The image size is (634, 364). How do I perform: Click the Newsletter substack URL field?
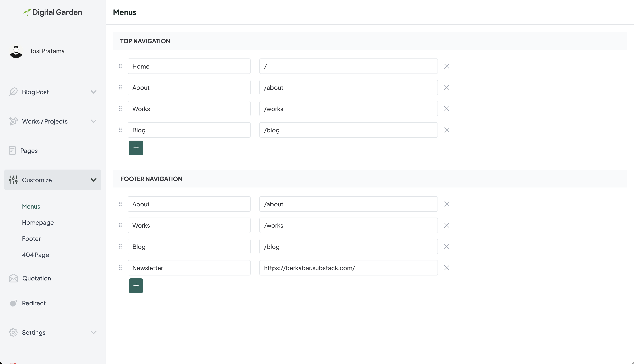[348, 268]
